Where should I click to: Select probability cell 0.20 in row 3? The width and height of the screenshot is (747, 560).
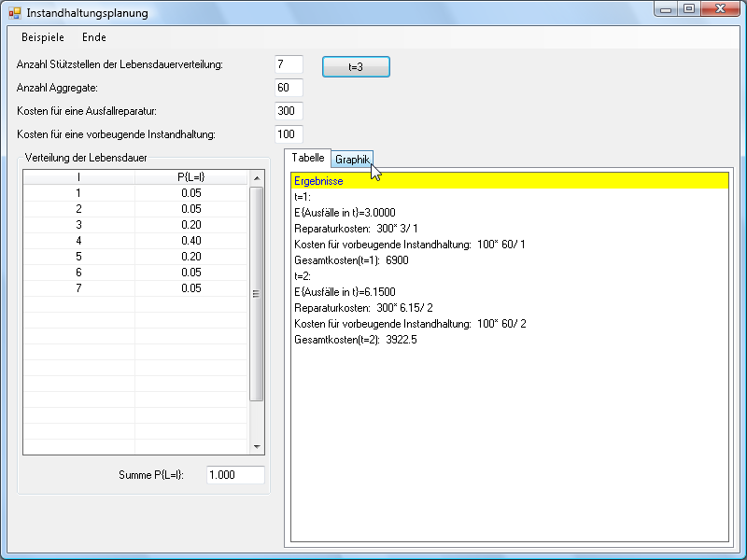coord(190,225)
